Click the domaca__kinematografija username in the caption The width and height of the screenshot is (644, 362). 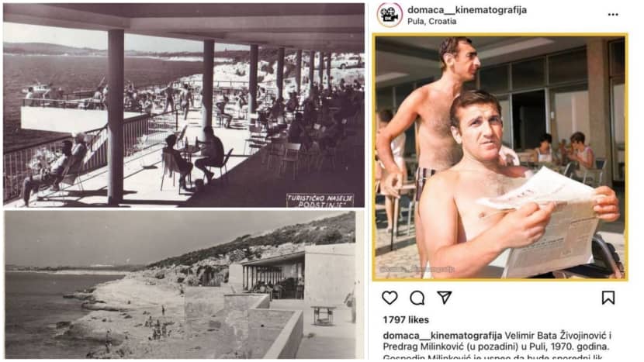click(x=442, y=336)
